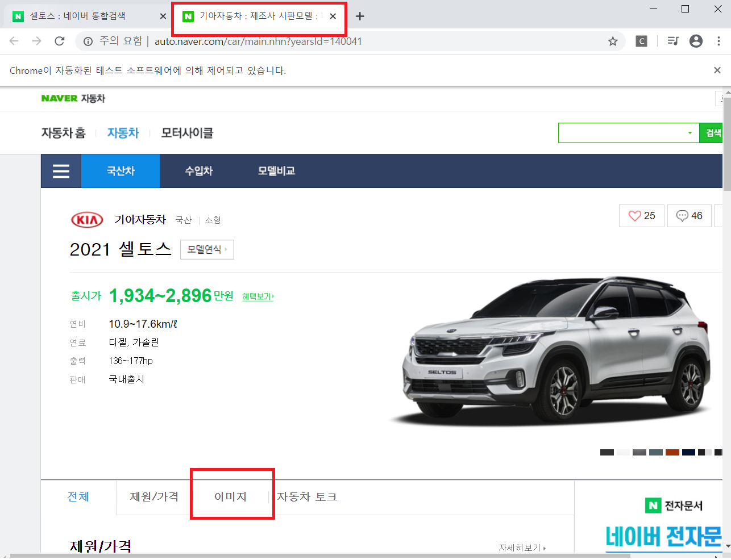Expand the 모델연식 dropdown
This screenshot has height=560, width=731.
pos(207,249)
